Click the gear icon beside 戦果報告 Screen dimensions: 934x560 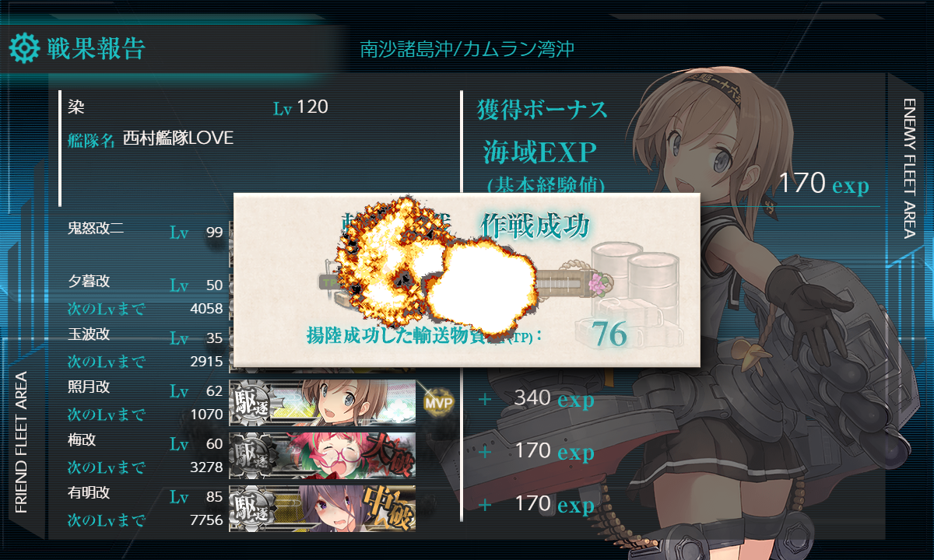(x=24, y=48)
